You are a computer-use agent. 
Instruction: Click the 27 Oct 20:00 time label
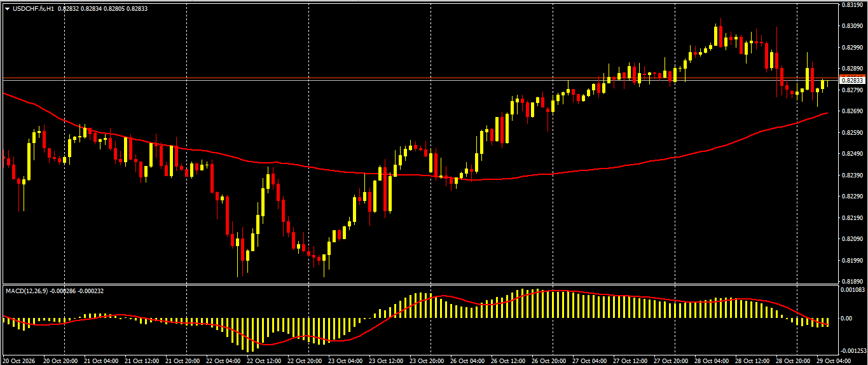click(x=671, y=361)
